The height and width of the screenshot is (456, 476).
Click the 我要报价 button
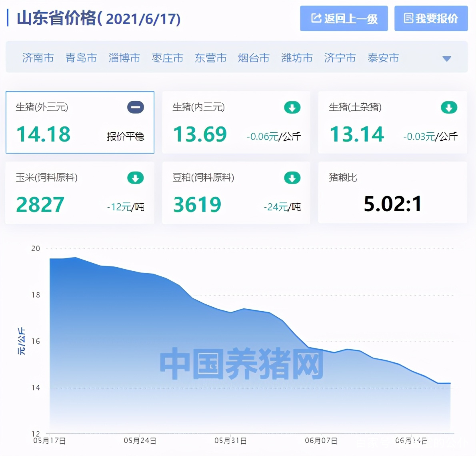coord(431,18)
